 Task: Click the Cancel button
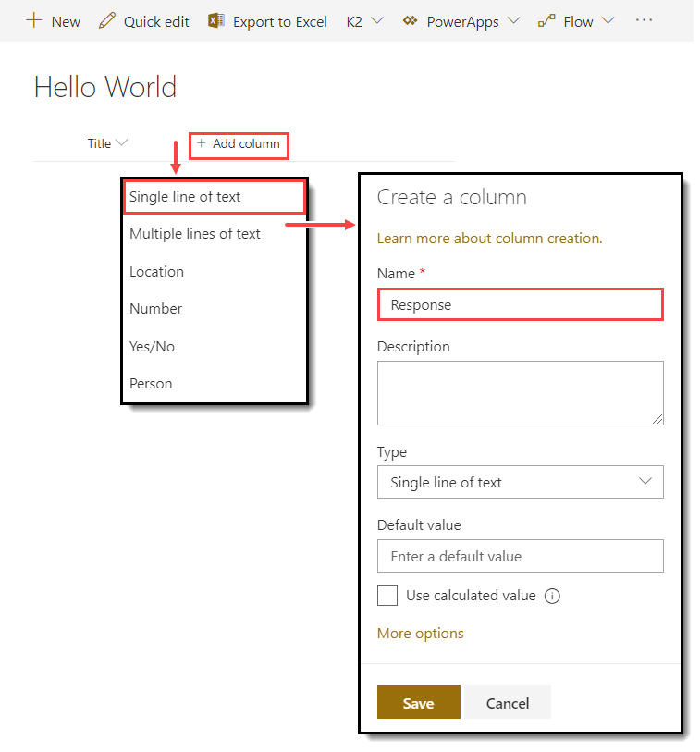click(x=507, y=702)
